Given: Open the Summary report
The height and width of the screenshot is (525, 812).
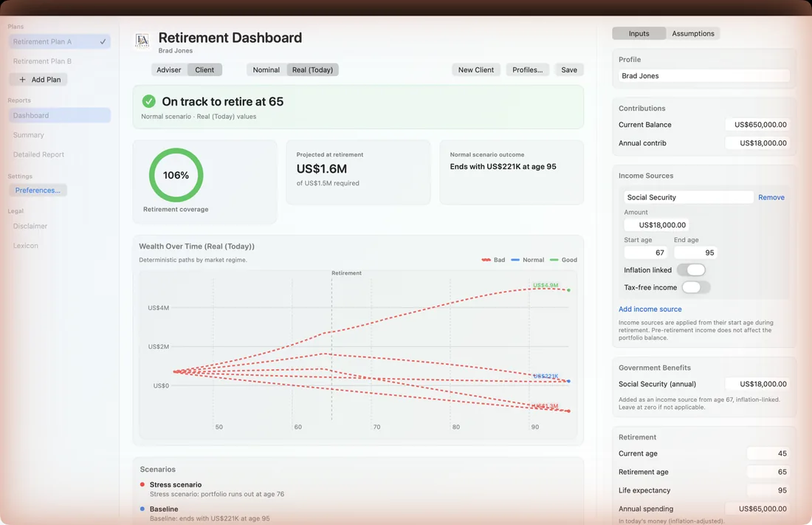Looking at the screenshot, I should coord(60,134).
